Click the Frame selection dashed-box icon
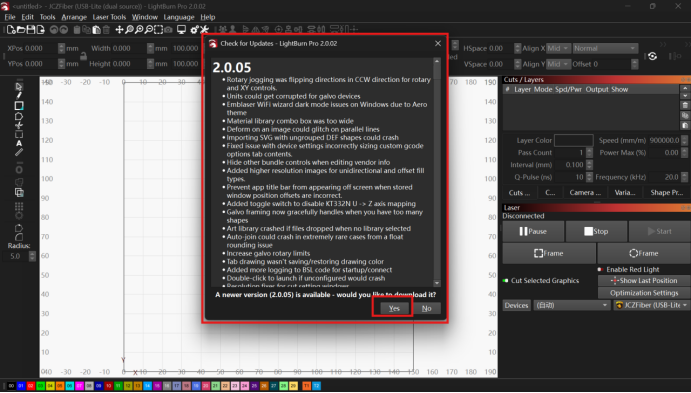691x393 pixels. coord(158,30)
